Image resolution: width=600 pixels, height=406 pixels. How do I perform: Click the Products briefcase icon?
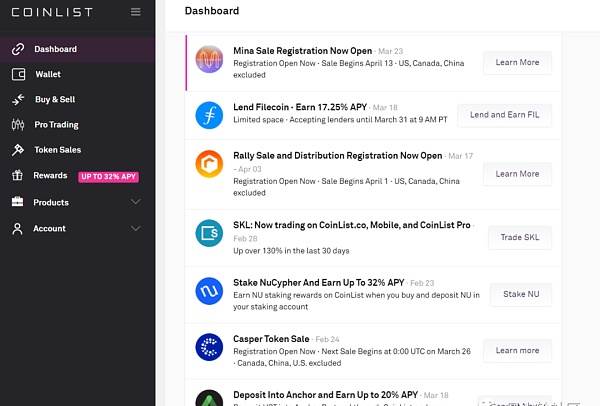pos(17,202)
